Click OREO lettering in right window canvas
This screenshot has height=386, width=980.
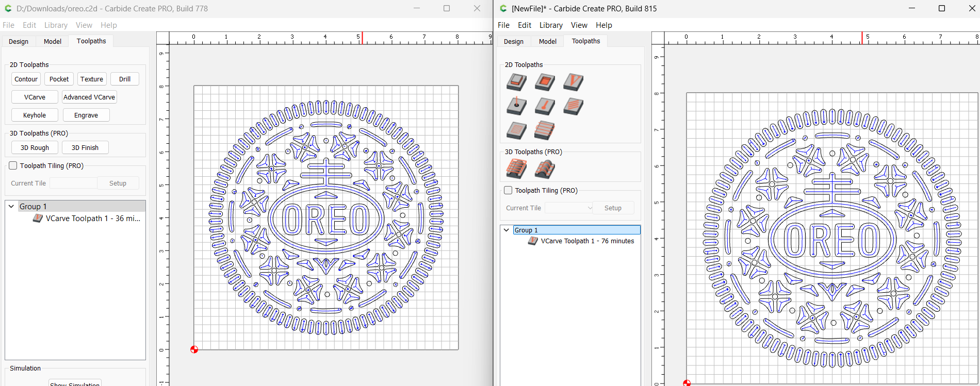click(832, 240)
